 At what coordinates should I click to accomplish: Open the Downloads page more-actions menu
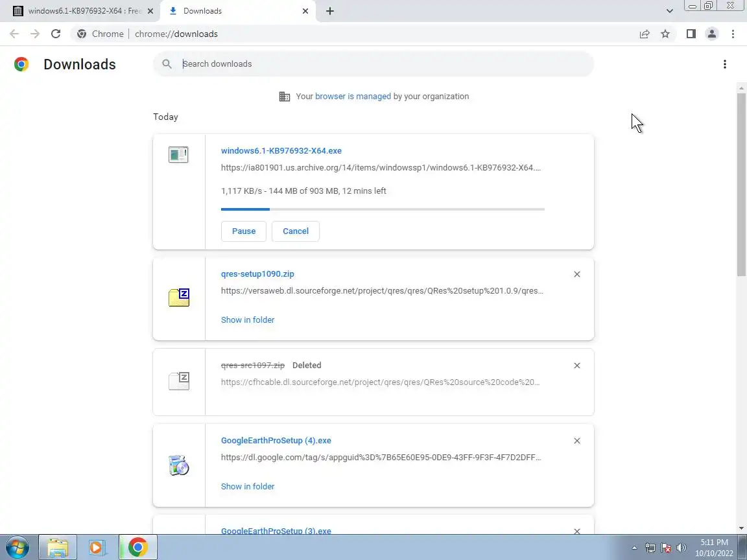[724, 64]
